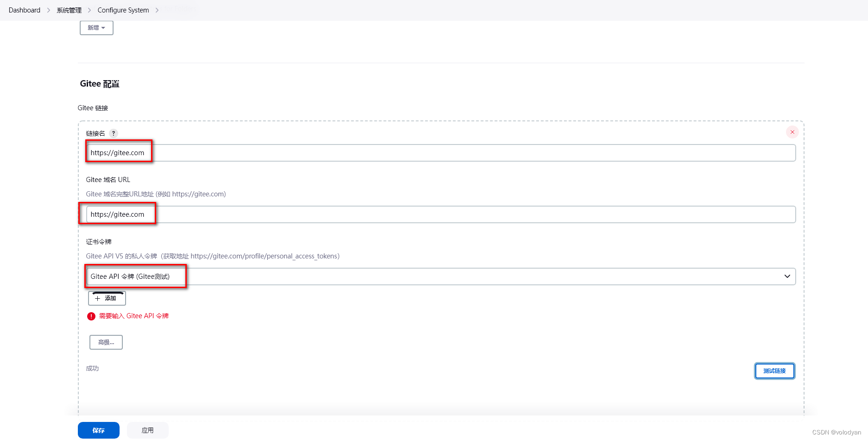This screenshot has width=868, height=440.
Task: Open the Dashboard breadcrumb link
Action: pos(25,10)
